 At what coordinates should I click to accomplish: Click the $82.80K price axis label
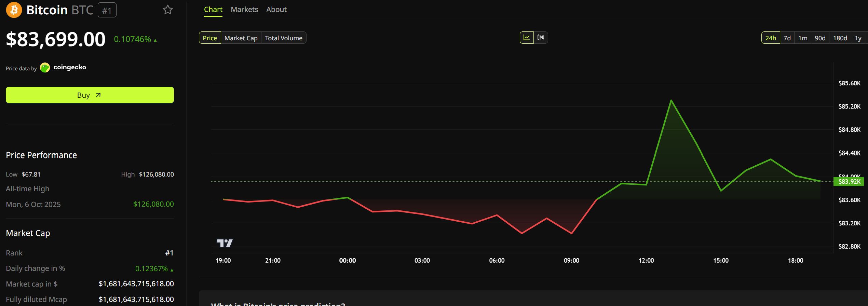coord(850,247)
